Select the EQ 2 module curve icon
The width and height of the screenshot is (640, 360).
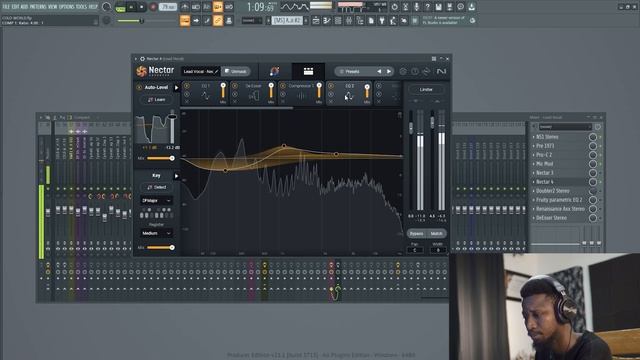(349, 96)
